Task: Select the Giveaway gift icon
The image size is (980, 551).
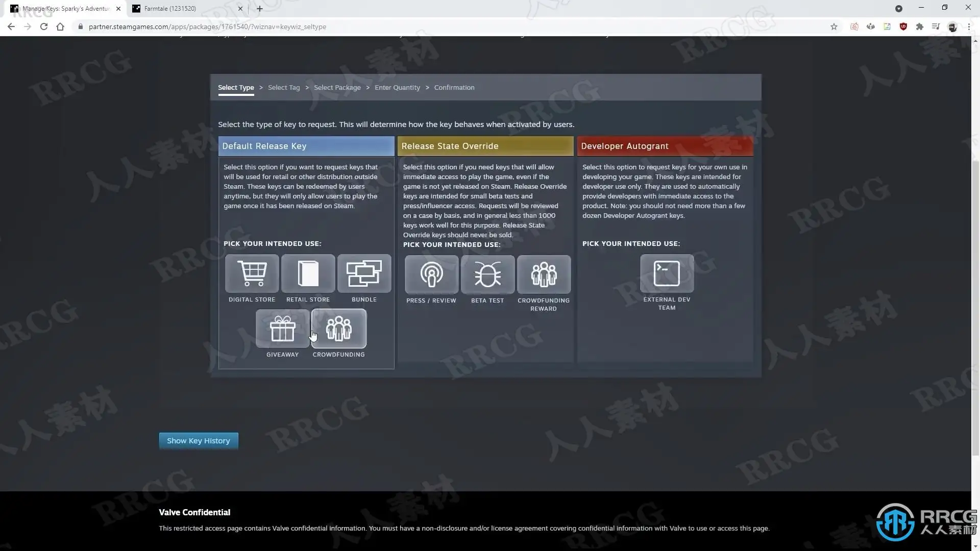Action: click(x=282, y=329)
